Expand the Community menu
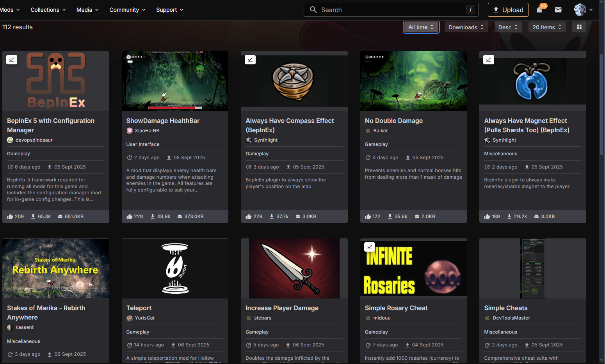This screenshot has width=605, height=364. point(127,10)
